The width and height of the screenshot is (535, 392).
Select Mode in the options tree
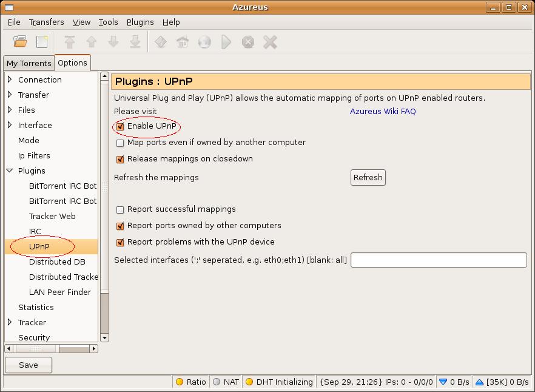(x=29, y=140)
